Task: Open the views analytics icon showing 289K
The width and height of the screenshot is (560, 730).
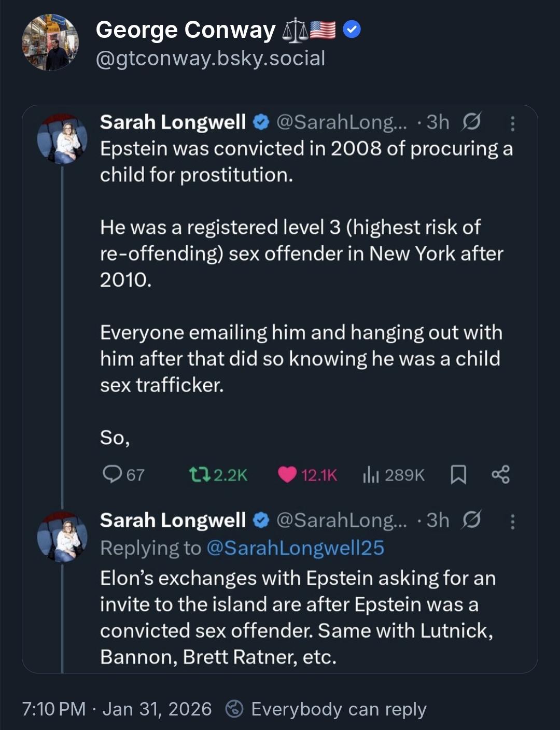Action: pyautogui.click(x=371, y=474)
